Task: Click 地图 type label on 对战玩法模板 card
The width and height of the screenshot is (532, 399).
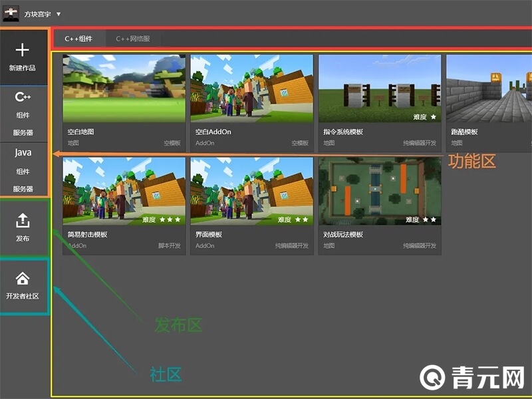Action: pos(329,245)
